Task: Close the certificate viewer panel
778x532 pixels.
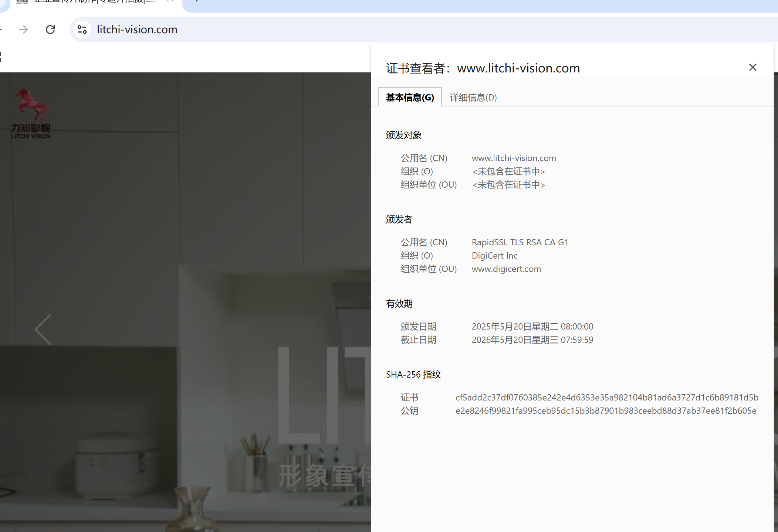Action: pos(752,67)
